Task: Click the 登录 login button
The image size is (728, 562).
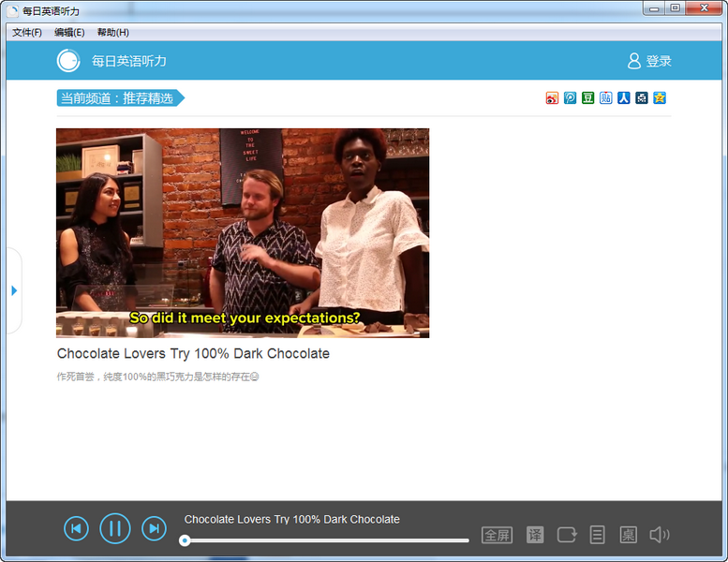Action: coord(650,61)
